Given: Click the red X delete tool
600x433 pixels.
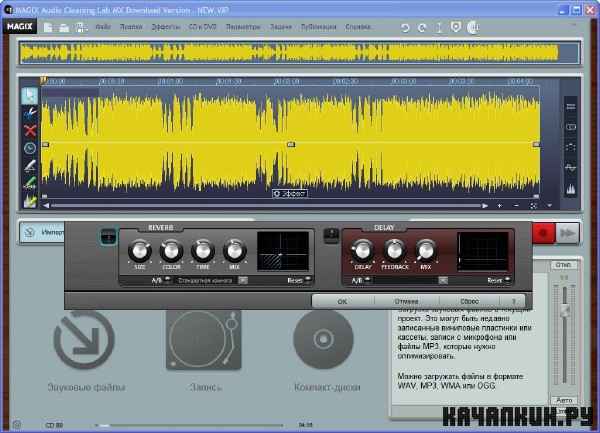Looking at the screenshot, I should 30,130.
